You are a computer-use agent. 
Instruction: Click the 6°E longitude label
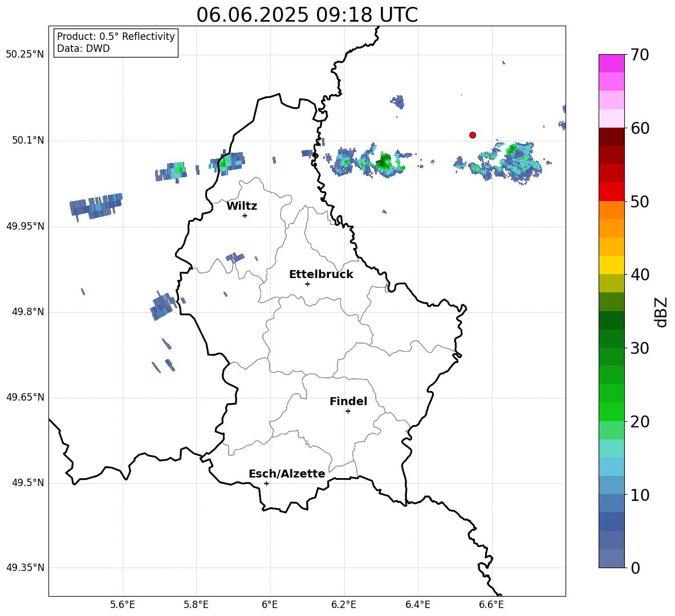[270, 605]
